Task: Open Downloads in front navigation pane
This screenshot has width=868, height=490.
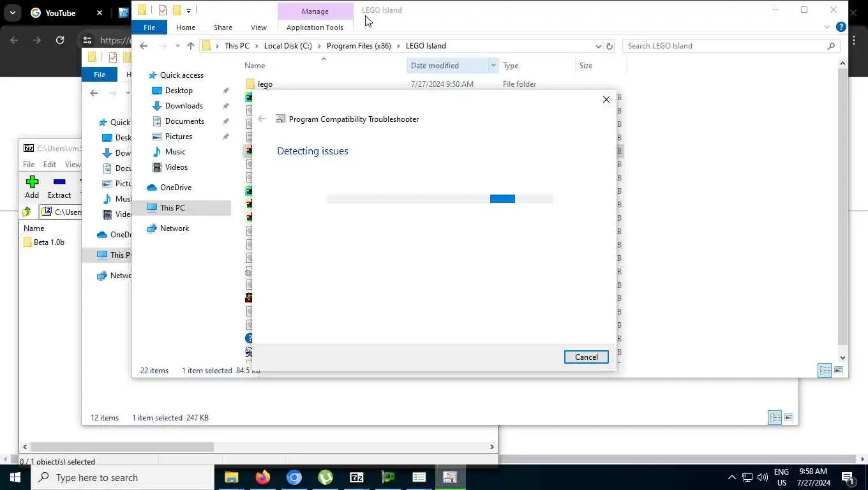Action: (x=184, y=106)
